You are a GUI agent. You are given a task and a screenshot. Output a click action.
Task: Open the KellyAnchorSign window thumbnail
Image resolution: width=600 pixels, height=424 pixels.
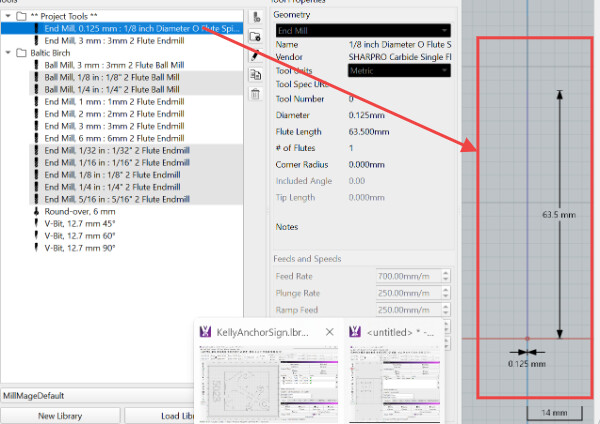[x=269, y=383]
